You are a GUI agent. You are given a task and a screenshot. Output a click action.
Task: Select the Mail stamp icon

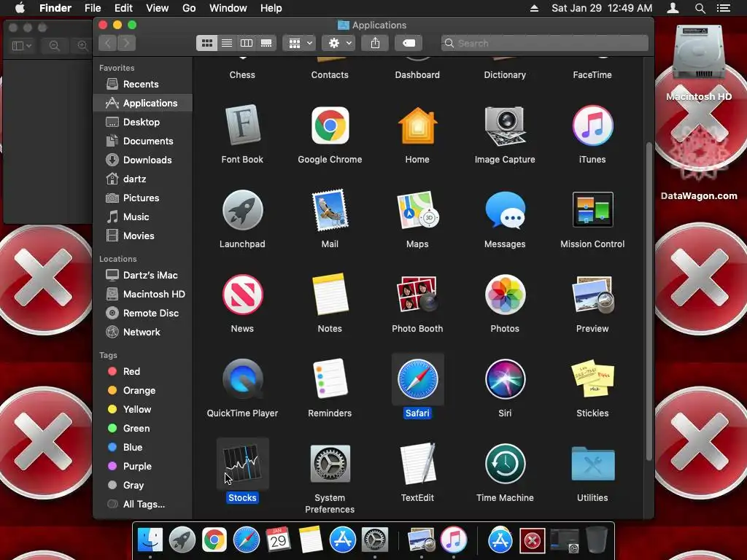330,210
